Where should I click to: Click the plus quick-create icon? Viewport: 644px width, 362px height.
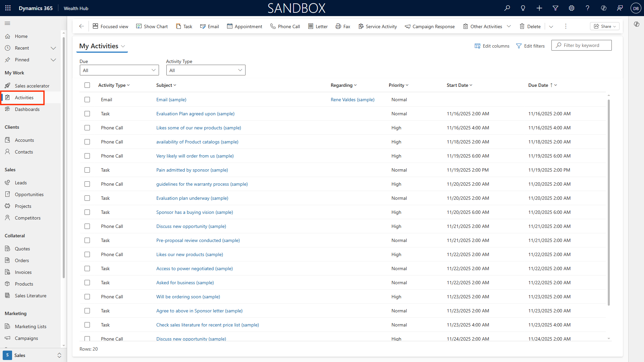[539, 8]
